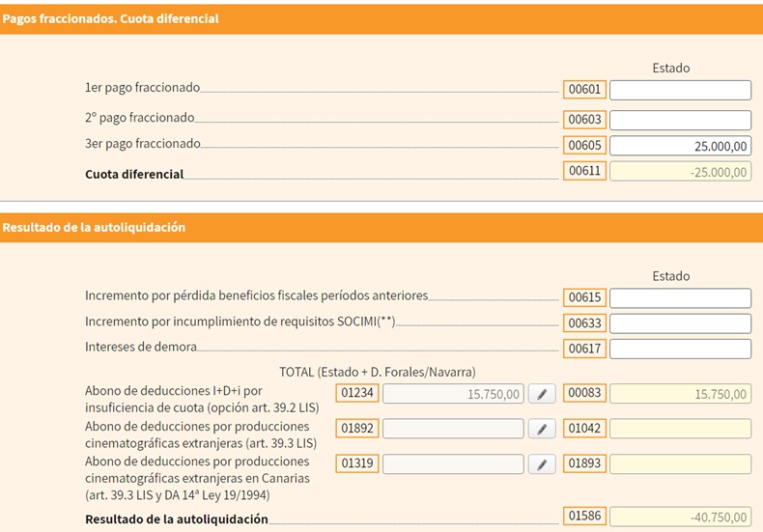Click the '2º pago fraccionado' label
Viewport: 763px width, 532px height.
coord(140,118)
